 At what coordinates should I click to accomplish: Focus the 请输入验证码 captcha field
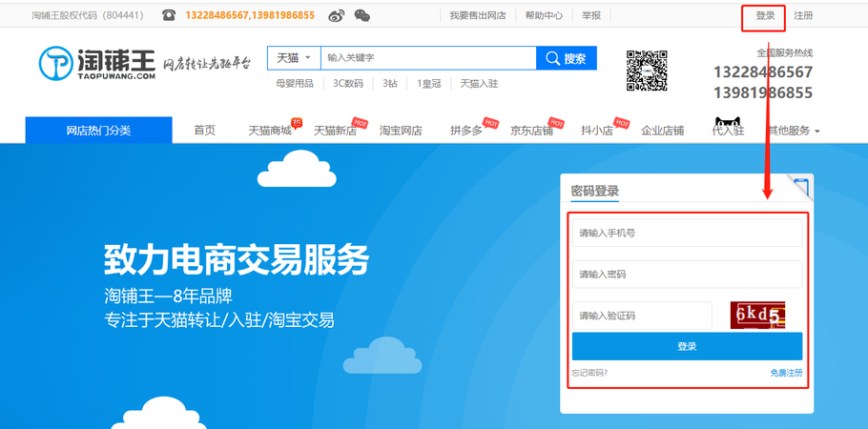(642, 316)
